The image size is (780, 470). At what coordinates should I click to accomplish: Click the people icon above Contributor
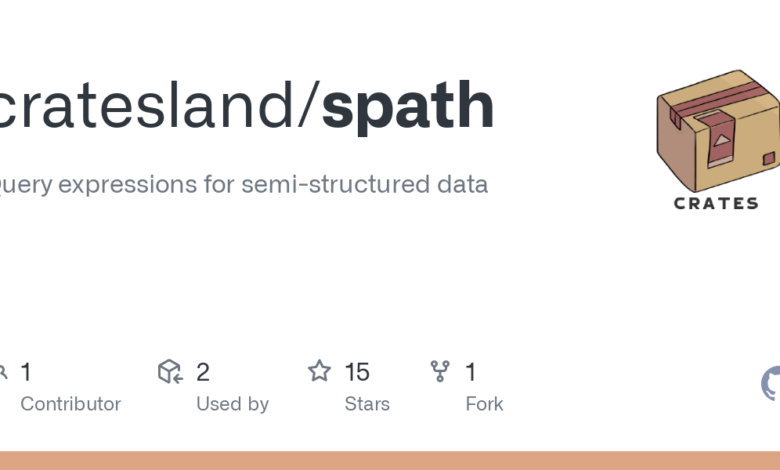(3, 372)
